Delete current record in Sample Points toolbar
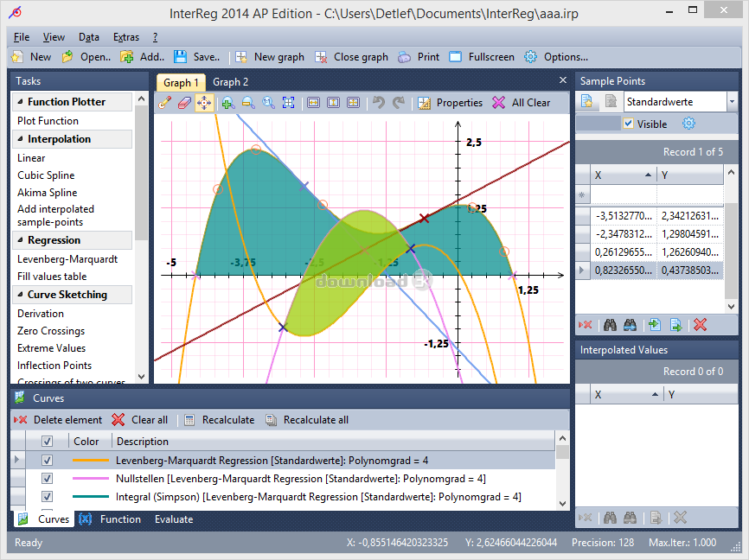Screen dimensions: 749x560 586,325
